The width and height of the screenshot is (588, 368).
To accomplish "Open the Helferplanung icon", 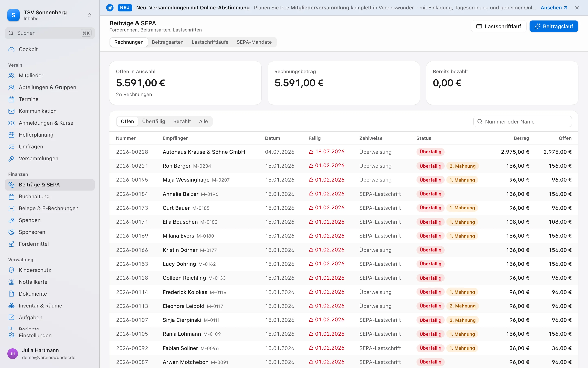I will click(11, 135).
